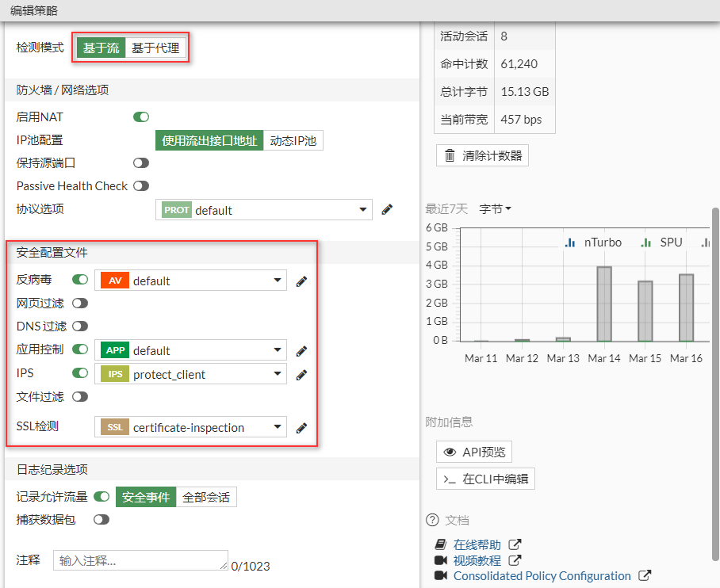Disable the 记录允许流量 toggle

tap(101, 497)
